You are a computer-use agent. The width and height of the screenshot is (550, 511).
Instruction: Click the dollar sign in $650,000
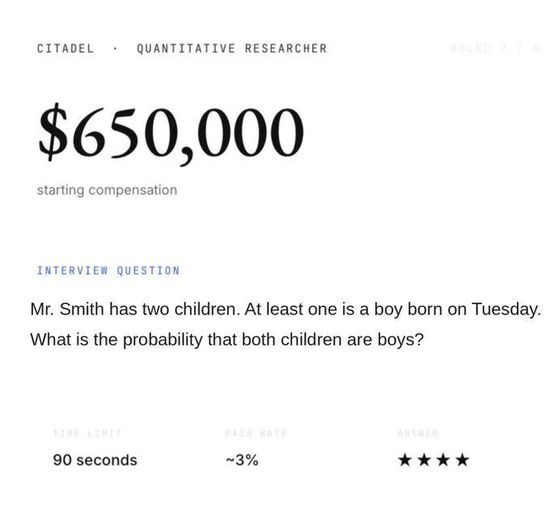click(53, 132)
